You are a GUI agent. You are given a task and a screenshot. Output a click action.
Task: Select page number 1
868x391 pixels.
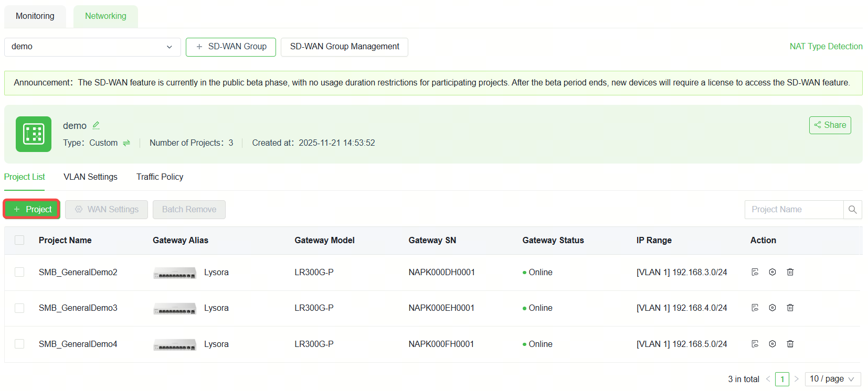782,379
